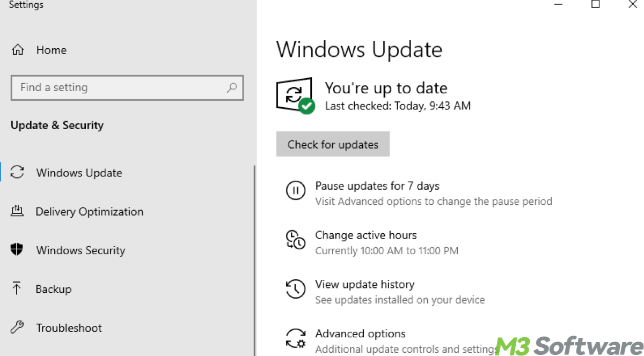644x356 pixels.
Task: Click "Last checked: Today, 9:43 AM" text
Action: coord(398,106)
